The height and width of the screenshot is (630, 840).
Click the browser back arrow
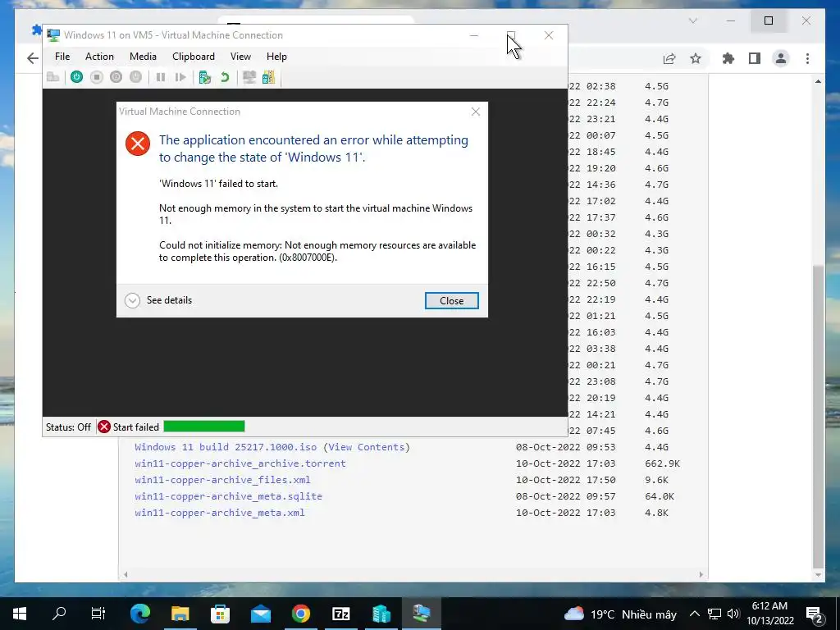pos(33,58)
